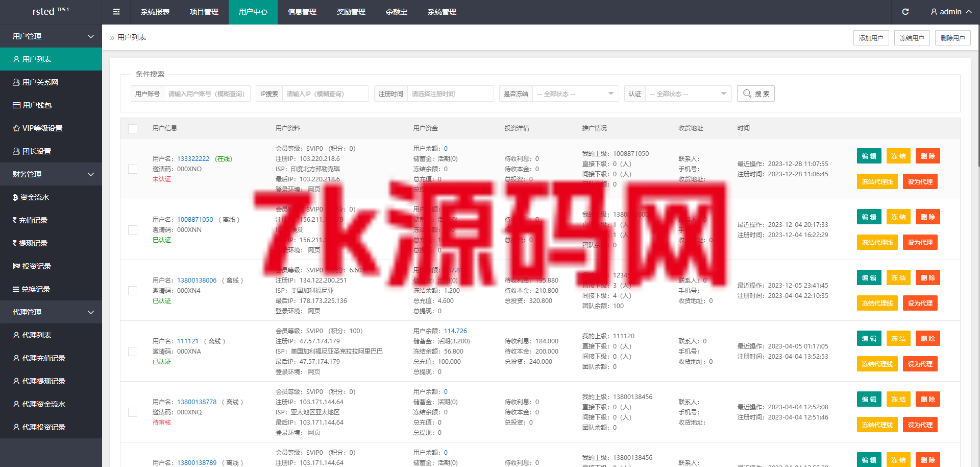Open username link 13800138006

(x=197, y=281)
